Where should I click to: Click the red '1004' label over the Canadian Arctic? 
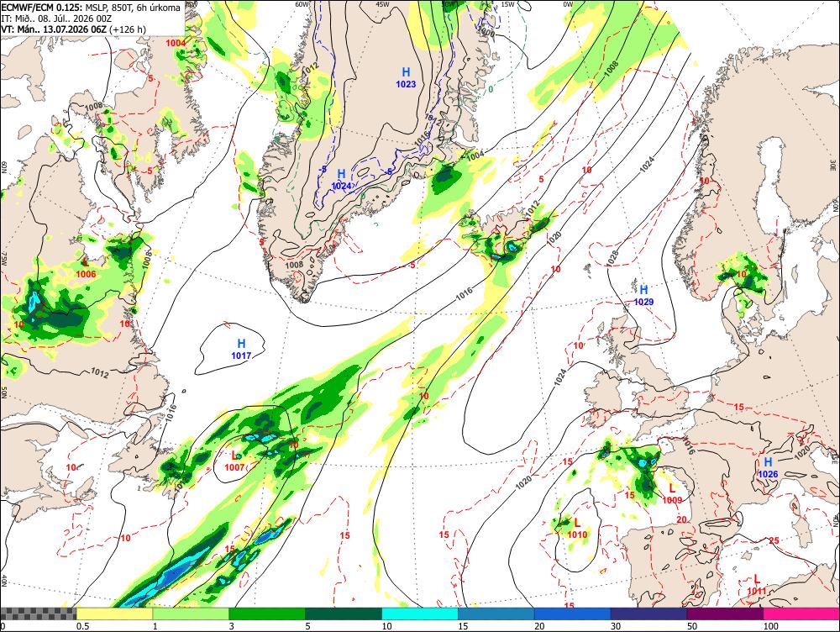click(x=176, y=43)
